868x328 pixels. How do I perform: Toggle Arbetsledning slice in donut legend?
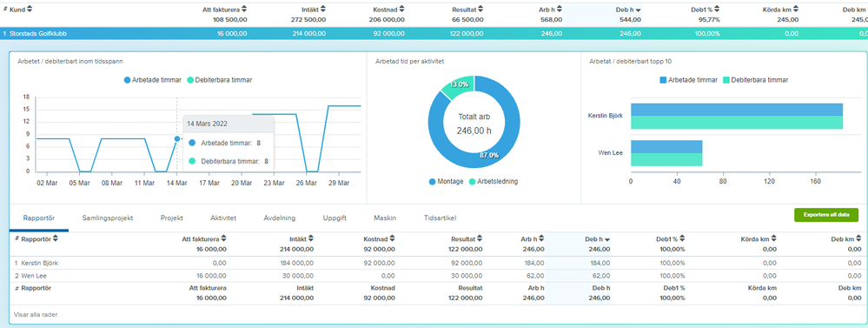(x=494, y=181)
